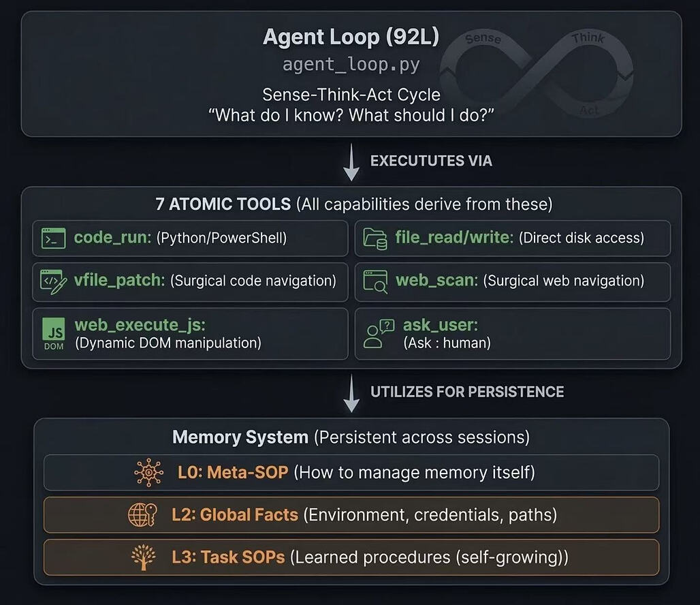Click the JS DOM icon
Viewport: 700px width, 605px height.
tap(54, 333)
